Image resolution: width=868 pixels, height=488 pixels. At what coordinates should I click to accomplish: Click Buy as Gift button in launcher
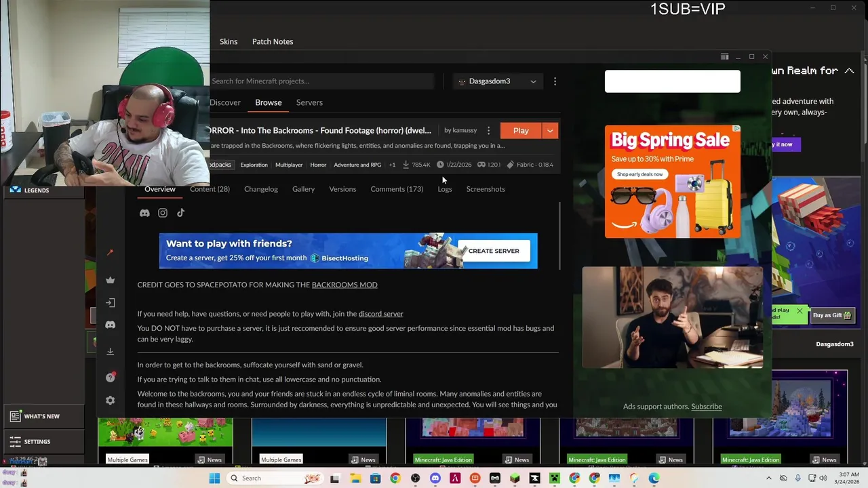[x=832, y=315]
